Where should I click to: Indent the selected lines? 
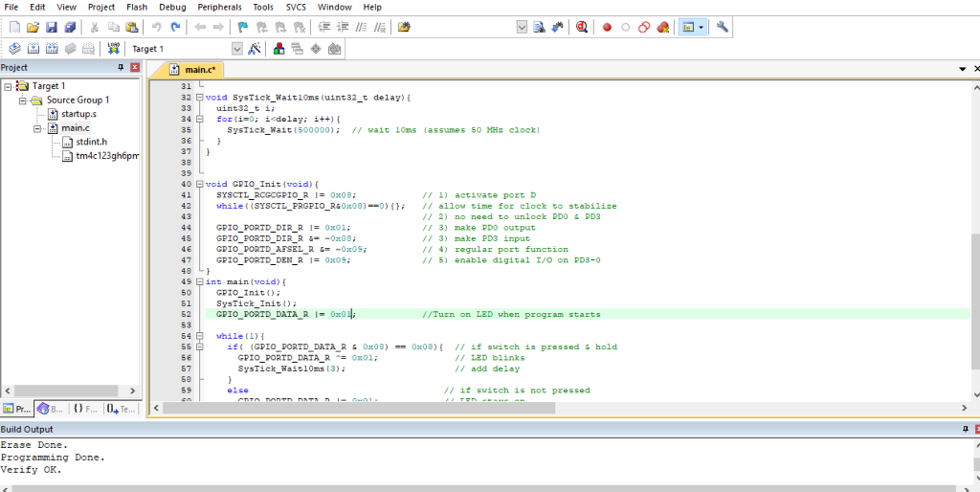click(x=323, y=27)
